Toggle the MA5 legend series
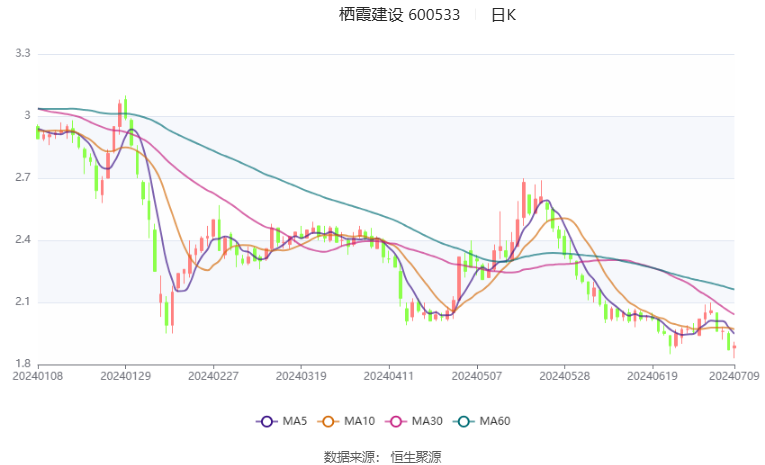Image resolution: width=765 pixels, height=465 pixels. [282, 421]
